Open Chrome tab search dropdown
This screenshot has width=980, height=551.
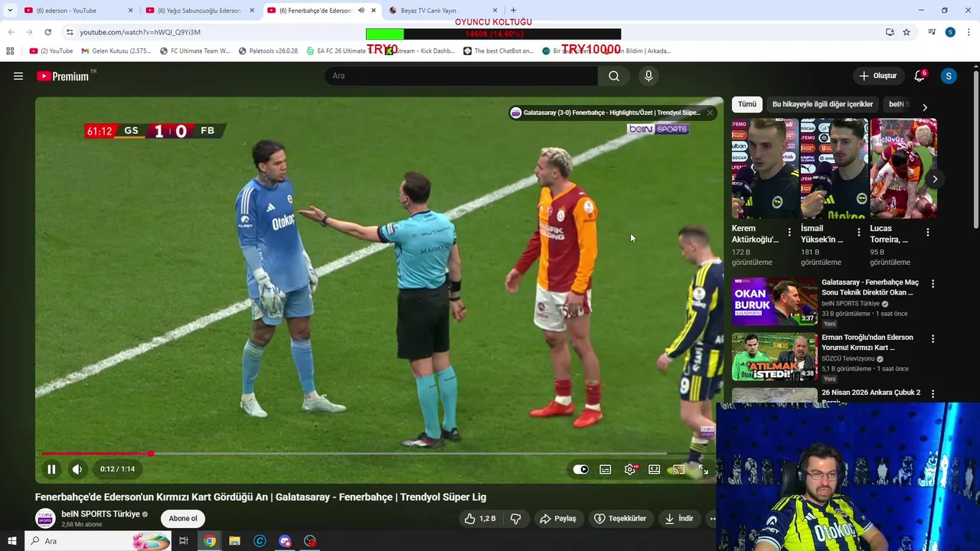[x=10, y=11]
